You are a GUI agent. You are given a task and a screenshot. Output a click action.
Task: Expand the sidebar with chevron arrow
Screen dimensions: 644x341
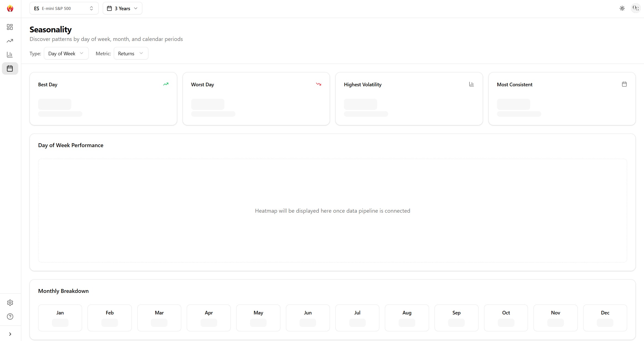[10, 334]
